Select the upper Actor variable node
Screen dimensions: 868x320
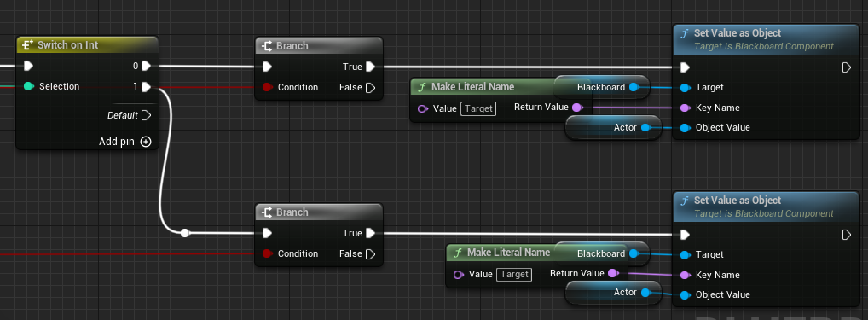click(613, 128)
